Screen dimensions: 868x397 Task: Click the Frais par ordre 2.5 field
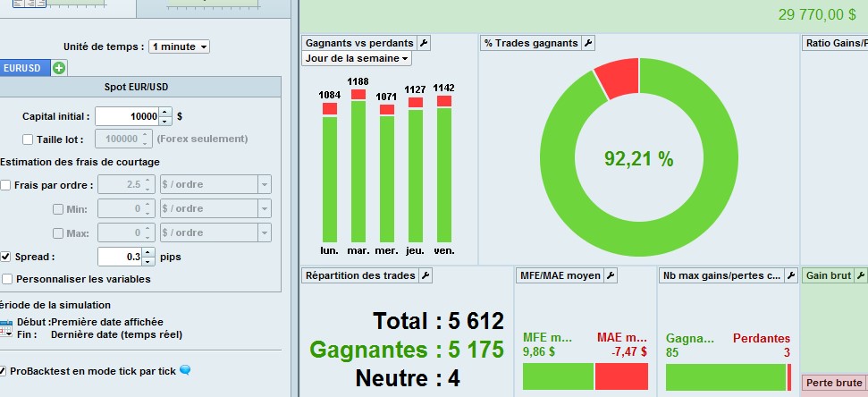point(120,184)
